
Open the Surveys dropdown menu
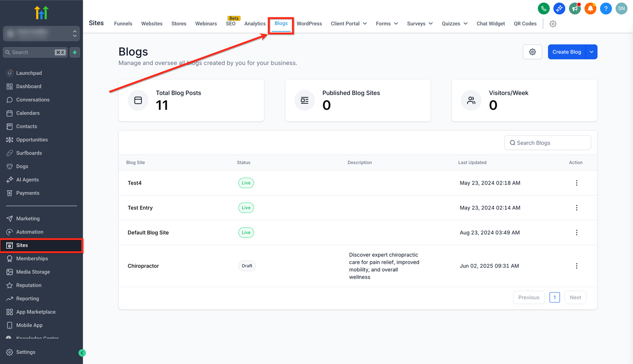pyautogui.click(x=420, y=24)
